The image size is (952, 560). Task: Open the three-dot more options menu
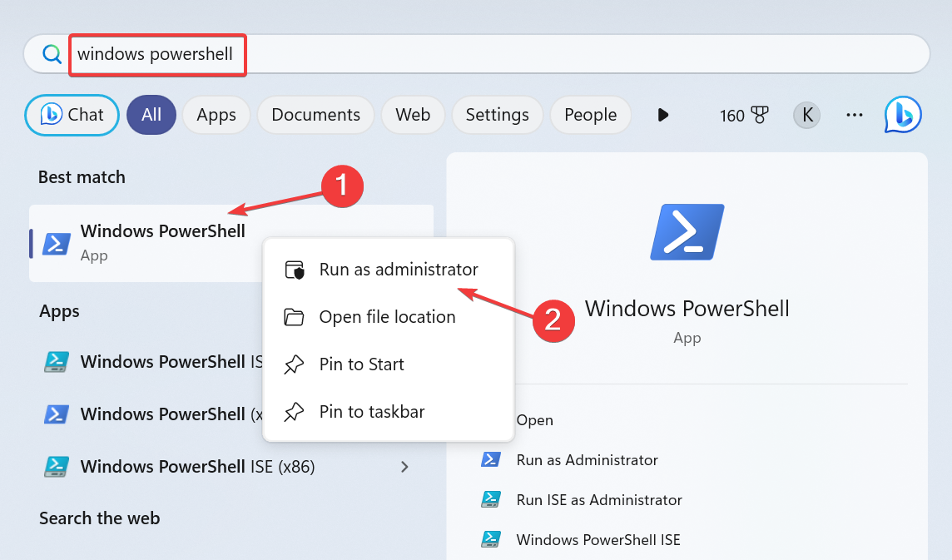pyautogui.click(x=855, y=115)
